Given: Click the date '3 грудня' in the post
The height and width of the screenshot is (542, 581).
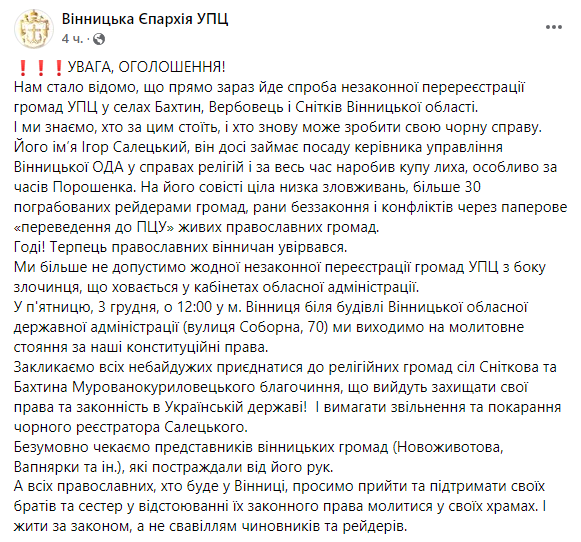Looking at the screenshot, I should 122,307.
